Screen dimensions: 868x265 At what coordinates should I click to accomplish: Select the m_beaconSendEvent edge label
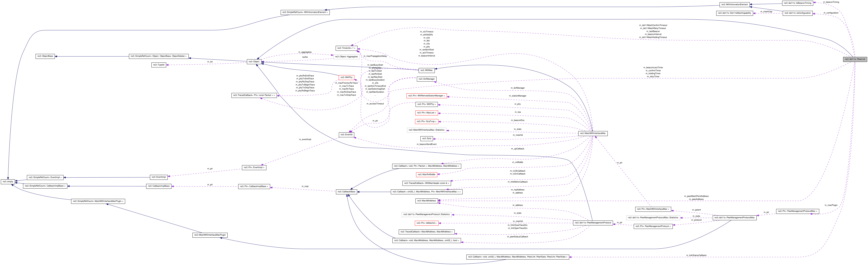coord(426,144)
